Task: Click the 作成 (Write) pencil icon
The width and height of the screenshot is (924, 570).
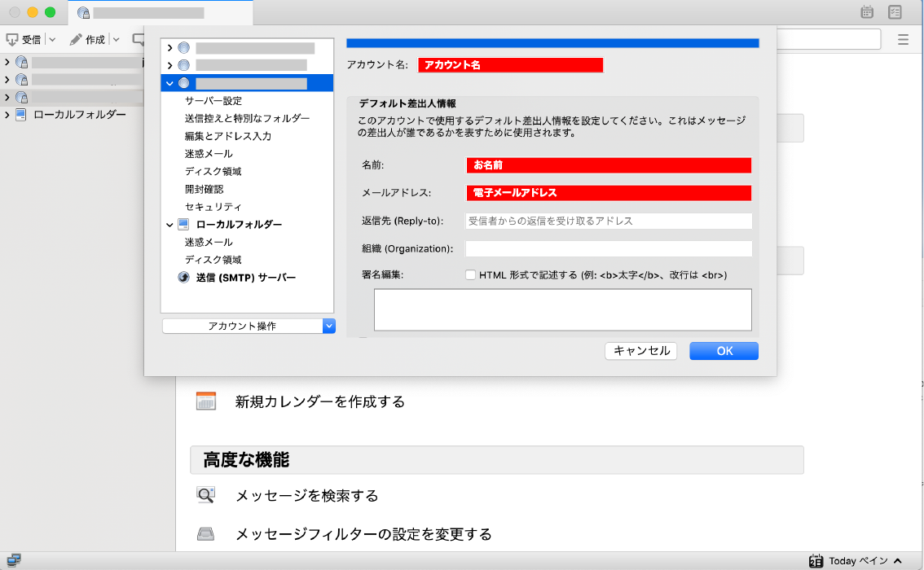Action: pyautogui.click(x=76, y=39)
